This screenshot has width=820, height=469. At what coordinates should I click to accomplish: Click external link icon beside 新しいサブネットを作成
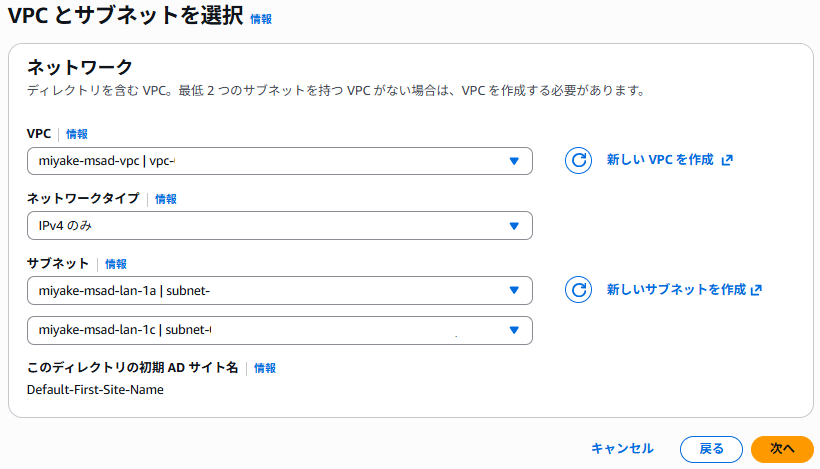pyautogui.click(x=756, y=290)
